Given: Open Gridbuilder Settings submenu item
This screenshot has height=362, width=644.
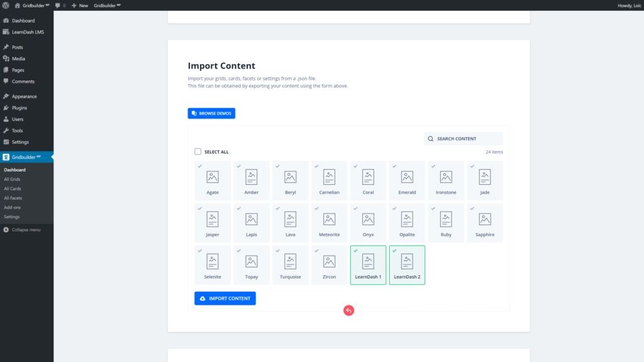Looking at the screenshot, I should [x=11, y=217].
